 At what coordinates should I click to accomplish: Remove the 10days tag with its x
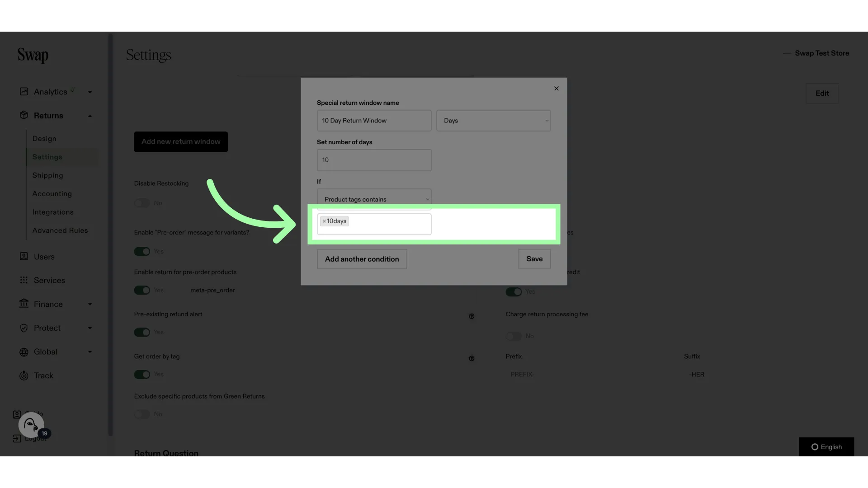pyautogui.click(x=324, y=221)
